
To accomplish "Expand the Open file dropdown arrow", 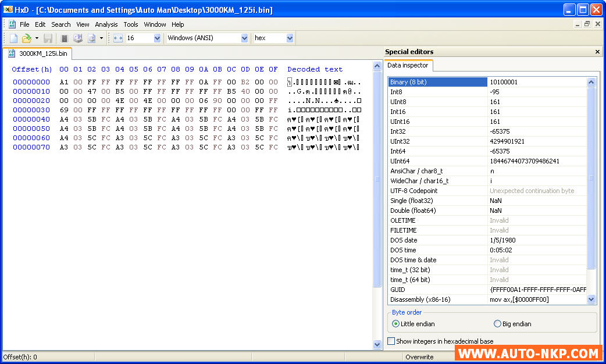I will (37, 38).
